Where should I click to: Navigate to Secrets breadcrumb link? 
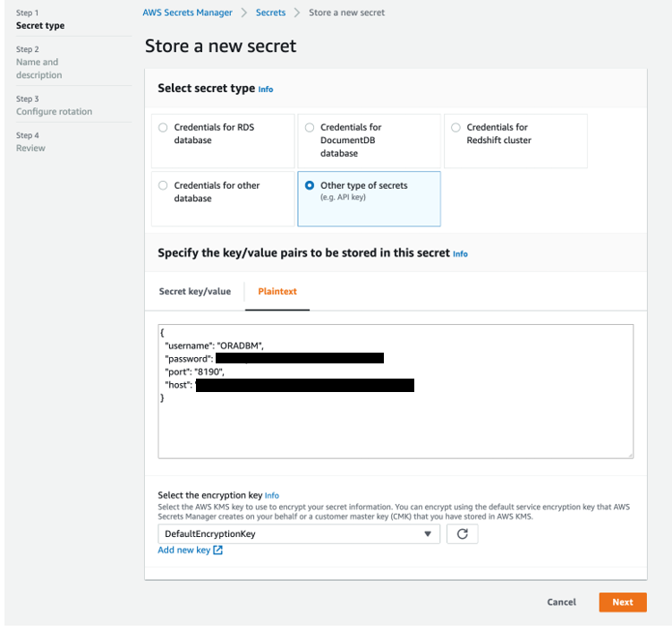pyautogui.click(x=270, y=13)
